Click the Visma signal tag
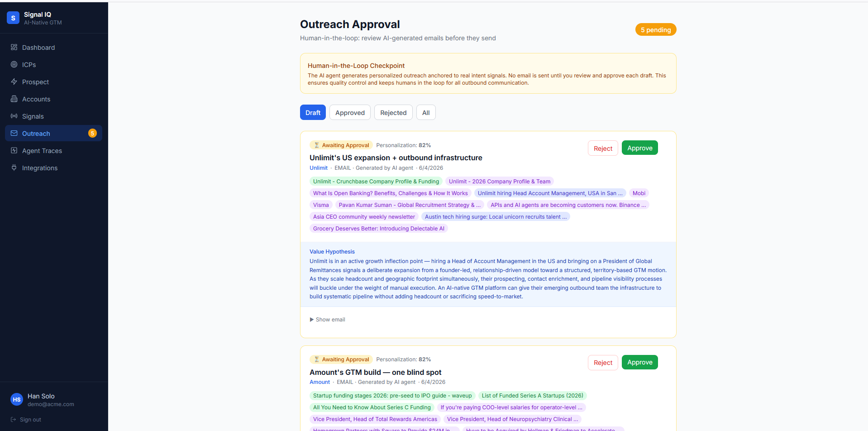 click(x=321, y=205)
